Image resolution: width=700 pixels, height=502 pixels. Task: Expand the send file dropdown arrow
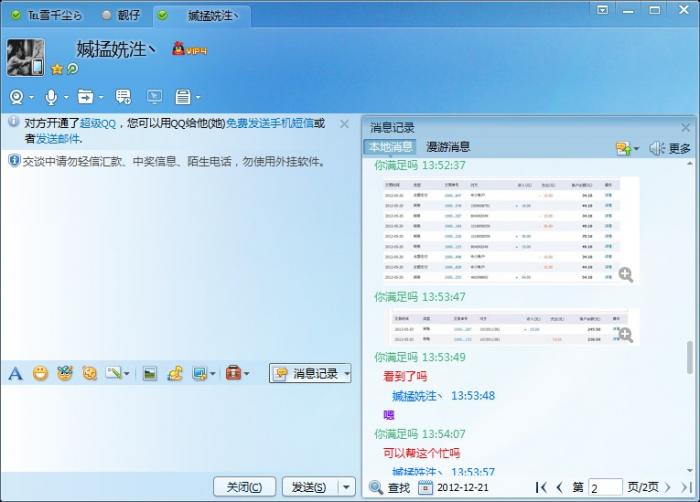[x=101, y=97]
